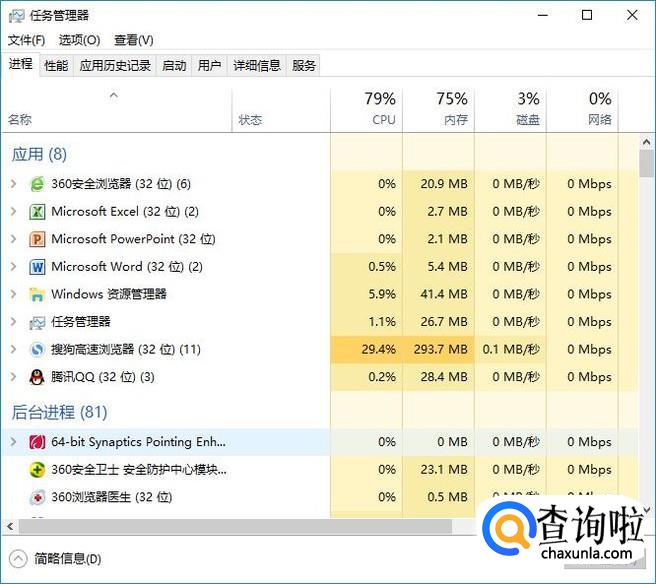Click the 360浏览器医生 icon
656x584 pixels.
coord(37,497)
